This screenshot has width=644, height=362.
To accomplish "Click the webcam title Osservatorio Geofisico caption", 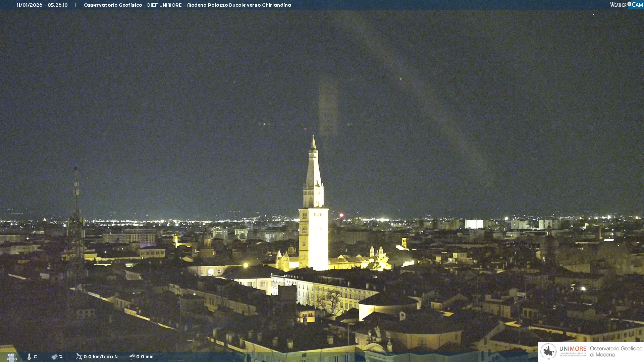I will pos(187,5).
